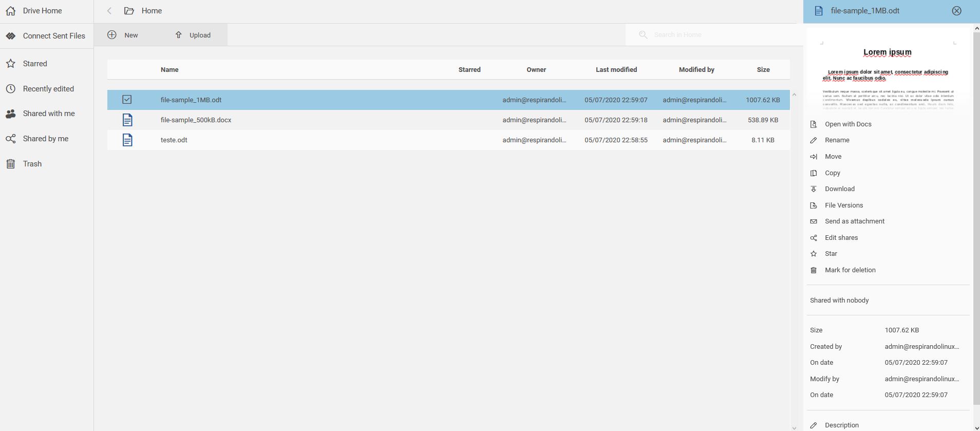Click the Search in Home field
Viewport: 980px width, 431px height.
(714, 35)
